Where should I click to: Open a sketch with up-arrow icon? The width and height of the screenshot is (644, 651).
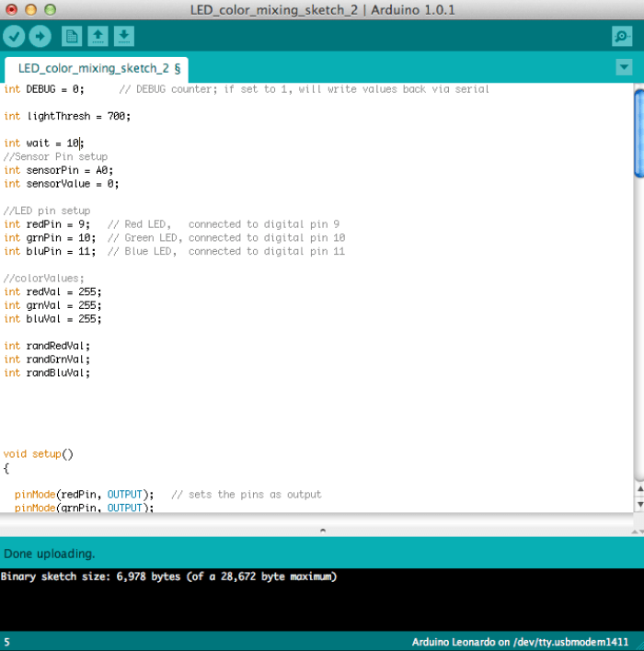98,37
